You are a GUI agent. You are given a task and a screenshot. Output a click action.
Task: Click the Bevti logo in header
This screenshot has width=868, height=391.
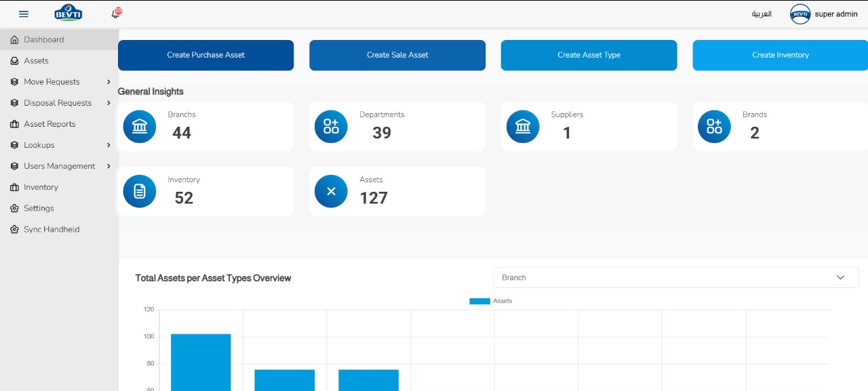tap(68, 14)
